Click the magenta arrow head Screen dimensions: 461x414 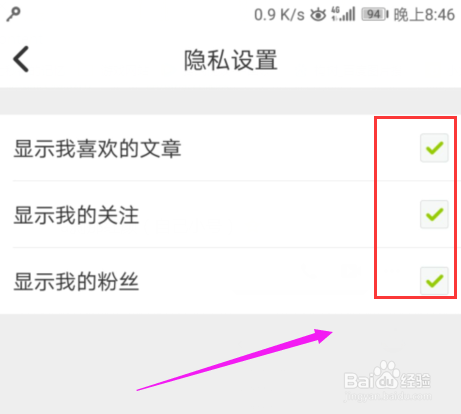click(323, 336)
